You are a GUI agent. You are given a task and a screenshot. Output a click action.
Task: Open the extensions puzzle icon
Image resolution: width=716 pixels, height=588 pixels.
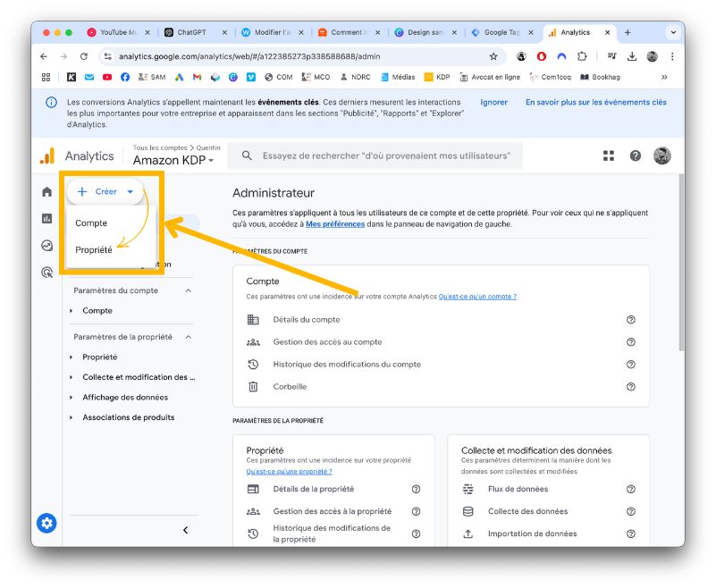(x=582, y=56)
